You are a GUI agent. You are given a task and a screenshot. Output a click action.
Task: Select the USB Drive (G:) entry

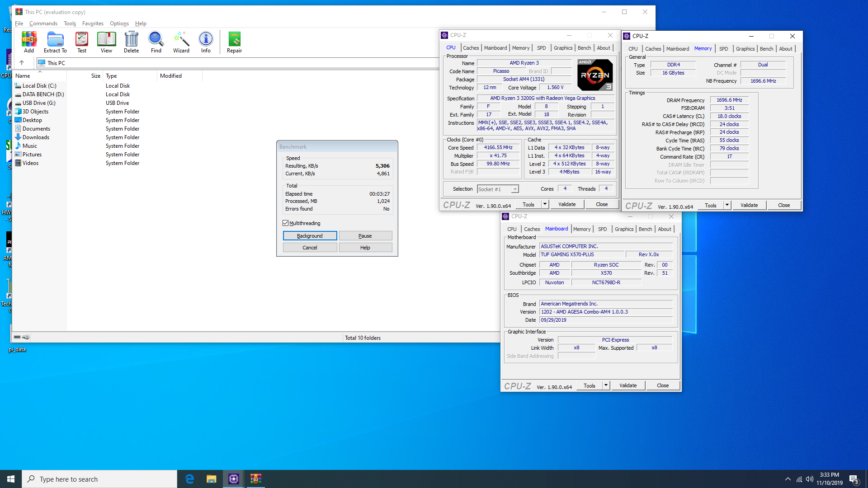click(x=39, y=103)
